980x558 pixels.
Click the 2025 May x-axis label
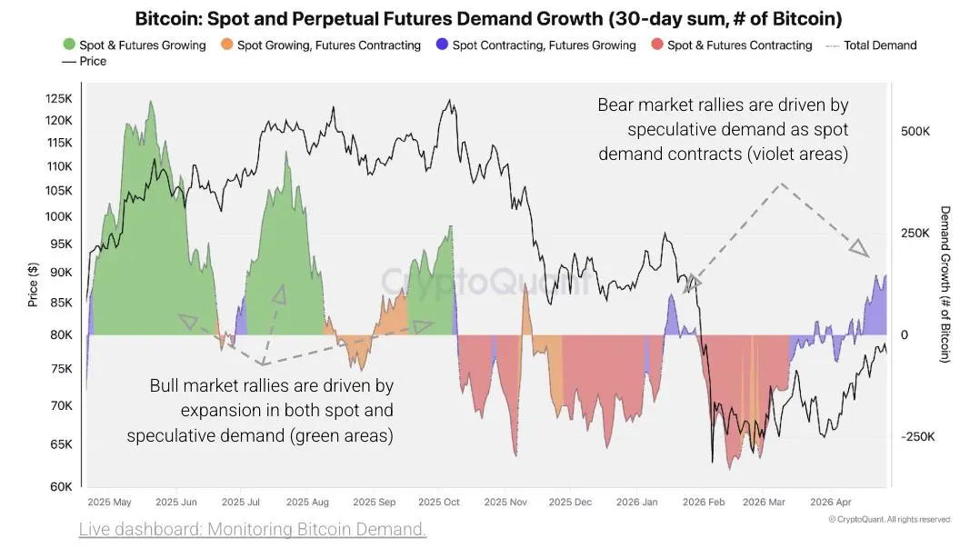click(x=109, y=502)
